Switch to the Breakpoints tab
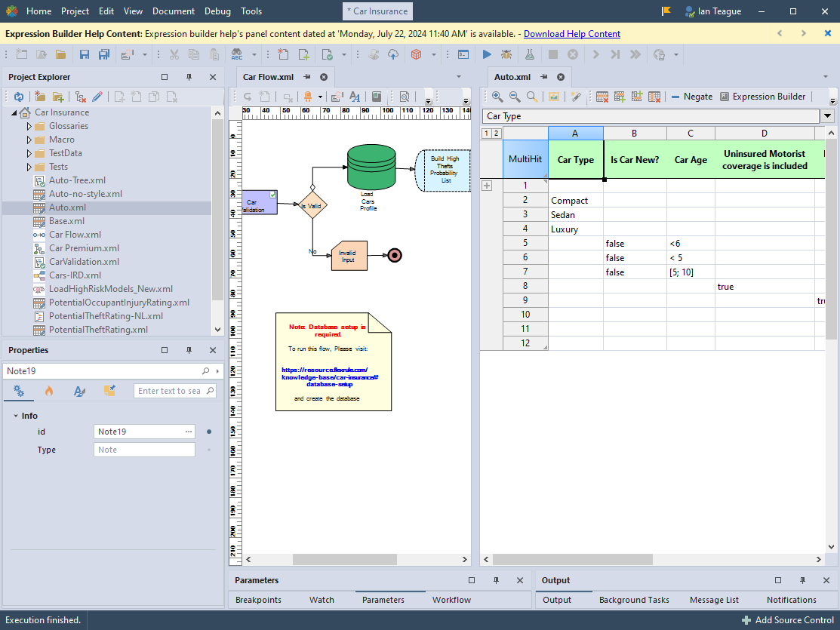Viewport: 840px width, 630px height. click(258, 600)
